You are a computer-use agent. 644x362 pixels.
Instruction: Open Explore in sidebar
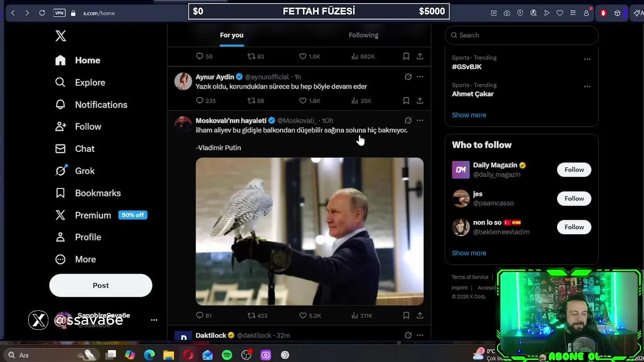(x=80, y=82)
